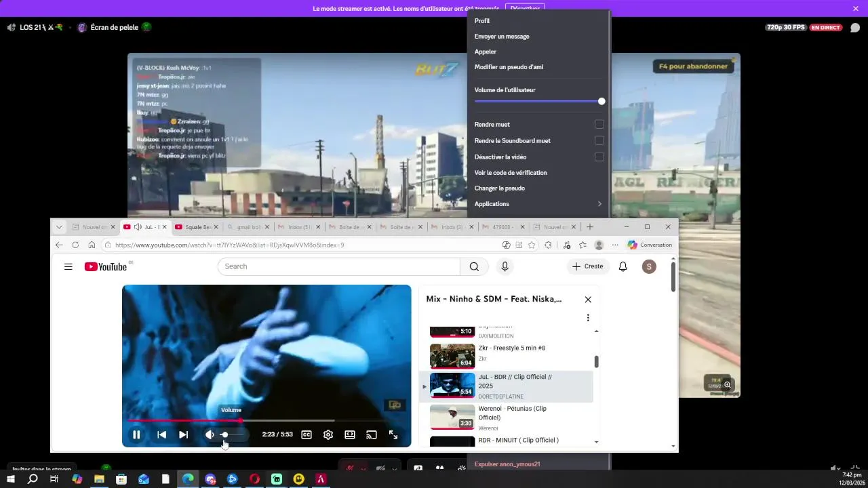This screenshot has height=488, width=868.
Task: Switch to the gmail search tab
Action: (248, 227)
